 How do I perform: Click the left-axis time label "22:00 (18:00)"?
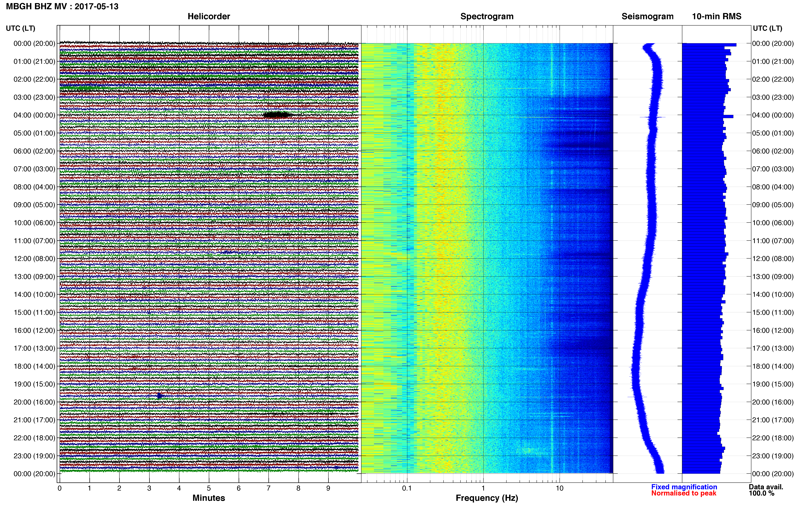pyautogui.click(x=34, y=438)
